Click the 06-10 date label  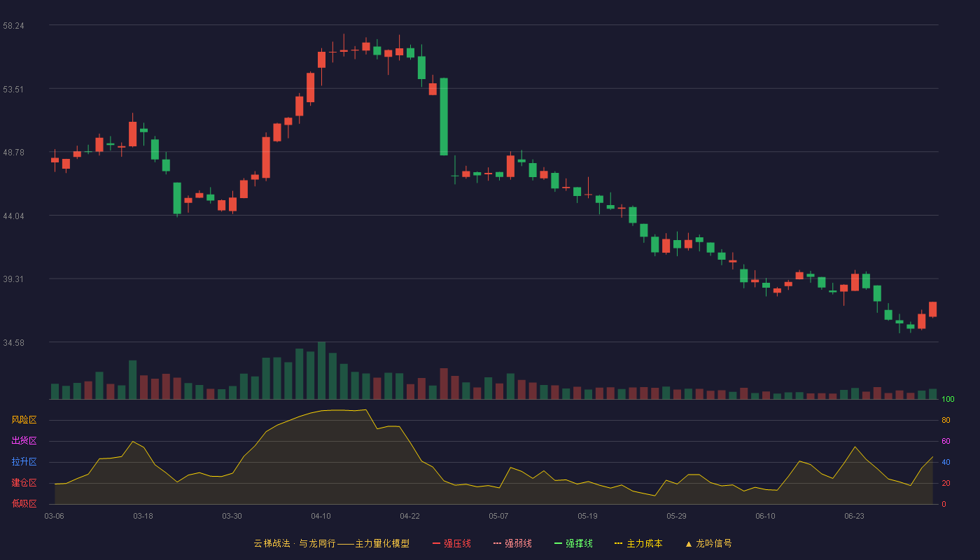tap(765, 516)
